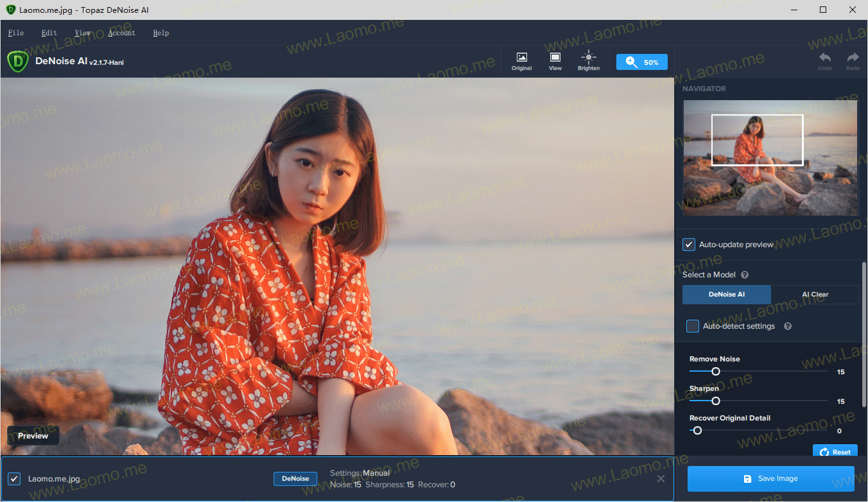Viewport: 868px width, 502px height.
Task: Open help for Auto-detect settings
Action: click(x=788, y=326)
